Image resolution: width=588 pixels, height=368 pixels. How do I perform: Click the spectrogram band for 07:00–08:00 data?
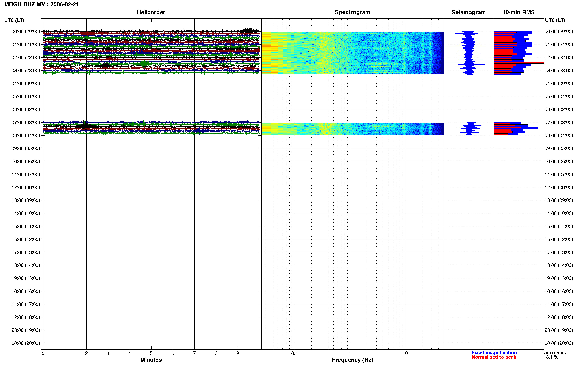click(353, 129)
